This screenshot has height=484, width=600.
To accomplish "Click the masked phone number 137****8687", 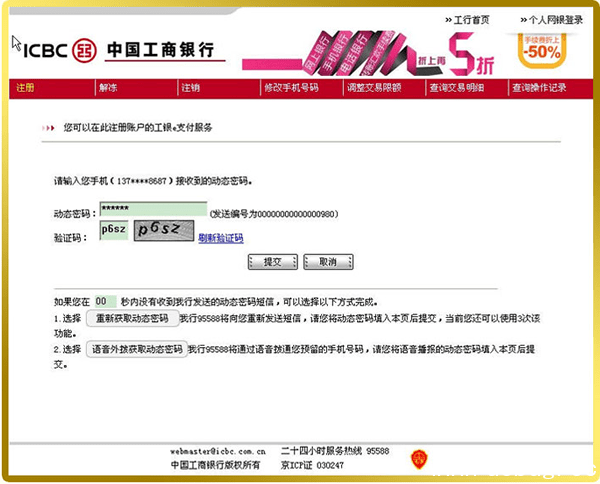I will [x=142, y=181].
